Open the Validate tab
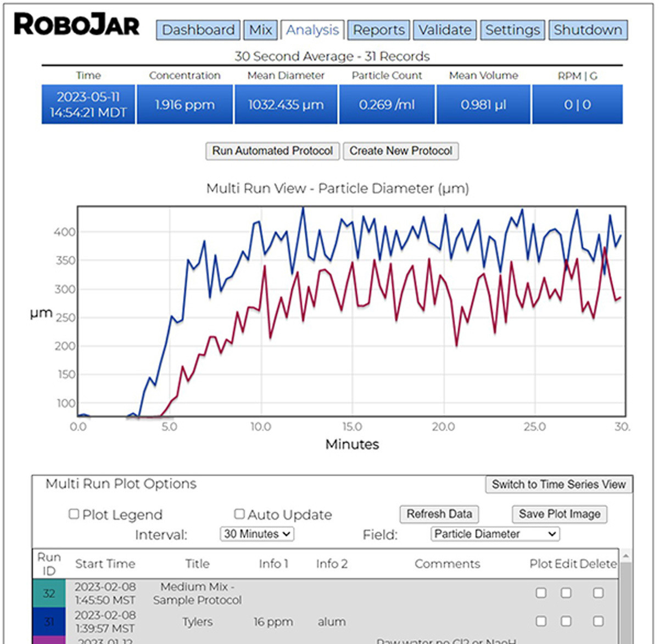The width and height of the screenshot is (659, 644). click(445, 30)
